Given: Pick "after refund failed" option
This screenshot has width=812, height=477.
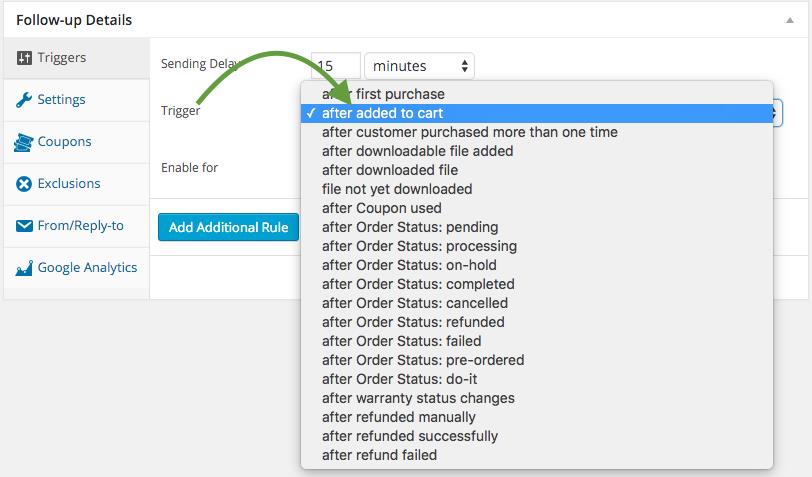Looking at the screenshot, I should point(379,455).
